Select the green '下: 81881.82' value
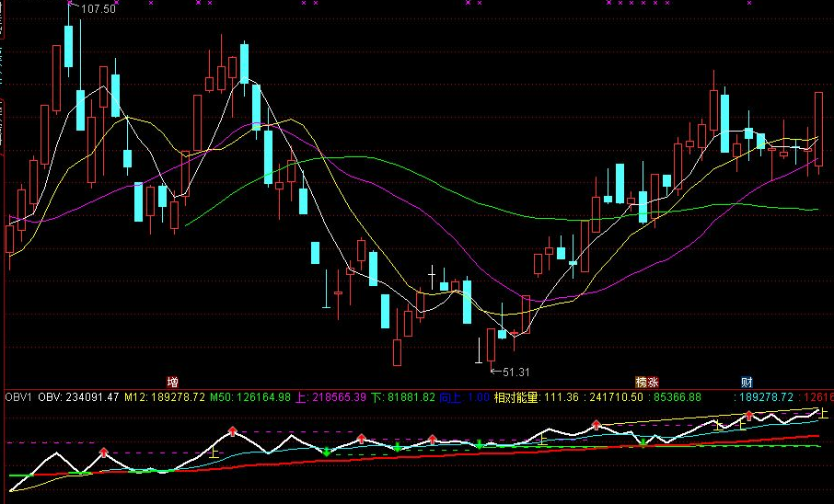 [x=403, y=397]
